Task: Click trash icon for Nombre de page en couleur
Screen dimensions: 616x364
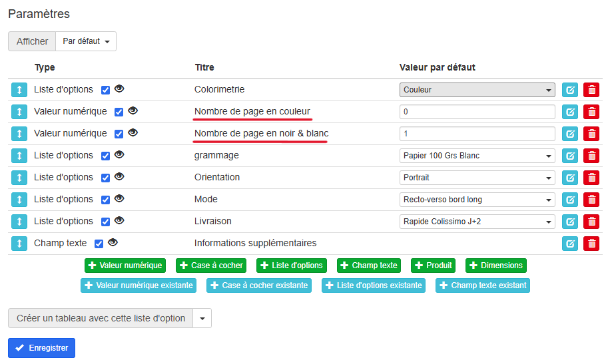Action: click(591, 112)
